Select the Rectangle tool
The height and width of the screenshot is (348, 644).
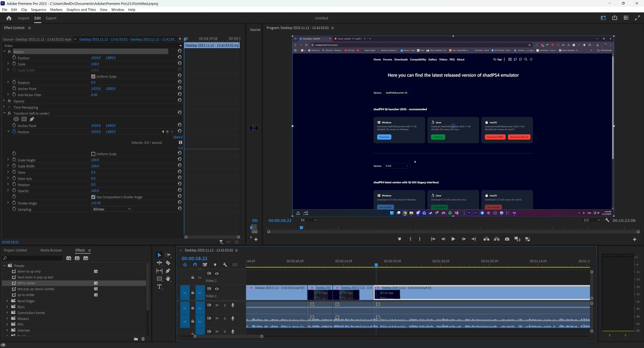[159, 279]
